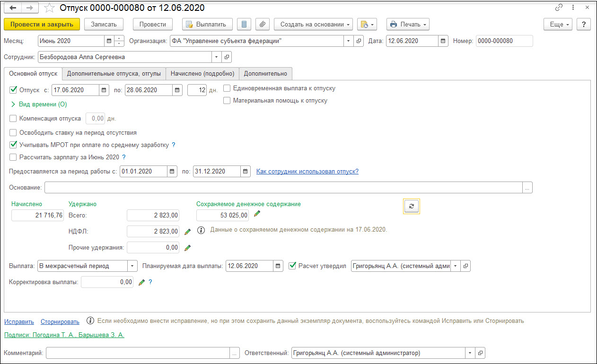This screenshot has height=364, width=597.
Task: Open Подписи: Погодина Т. А., Барышева З. А. link
Action: click(64, 335)
